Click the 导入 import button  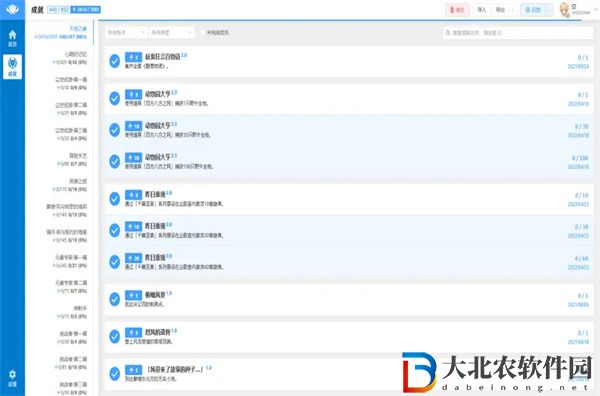pyautogui.click(x=482, y=10)
